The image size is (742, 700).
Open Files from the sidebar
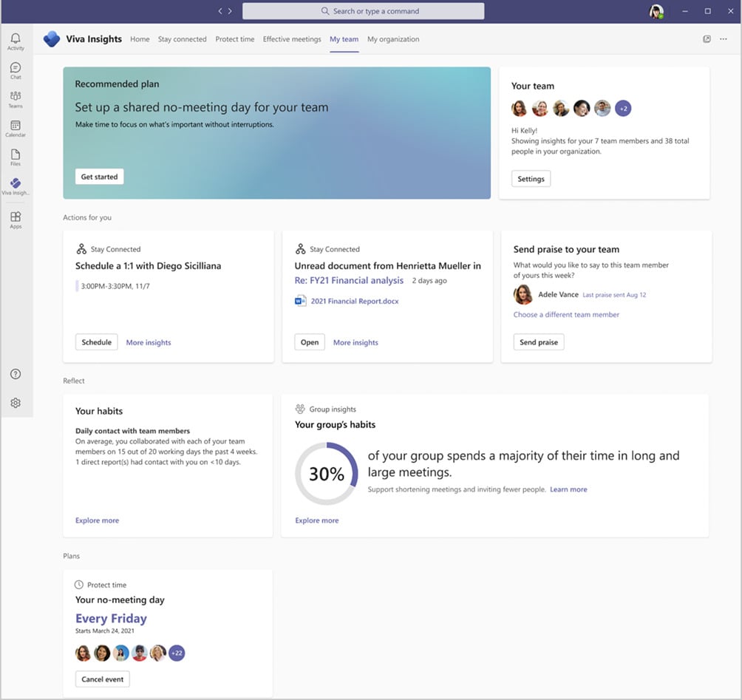pos(16,157)
